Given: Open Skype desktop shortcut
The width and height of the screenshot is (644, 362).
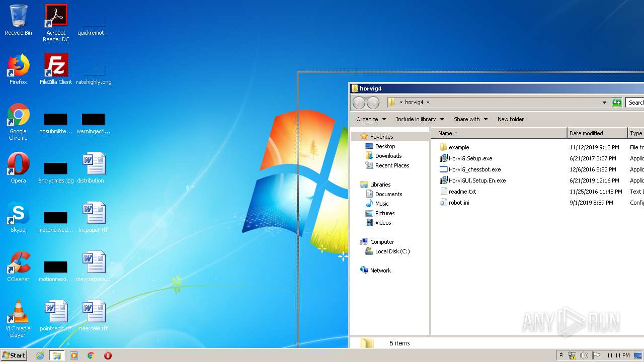Looking at the screenshot, I should click(x=18, y=217).
